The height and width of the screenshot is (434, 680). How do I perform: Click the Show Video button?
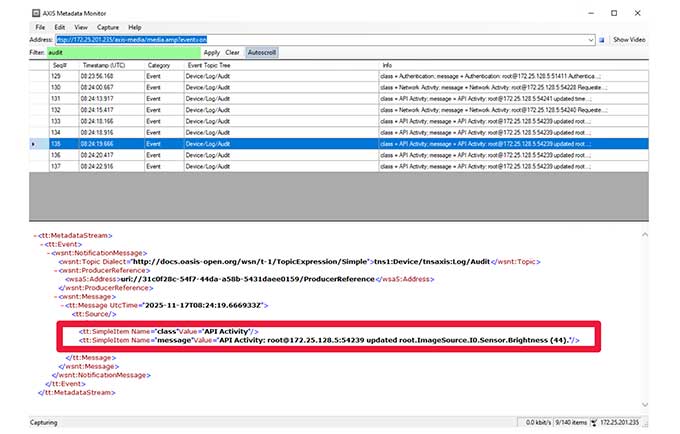[629, 39]
